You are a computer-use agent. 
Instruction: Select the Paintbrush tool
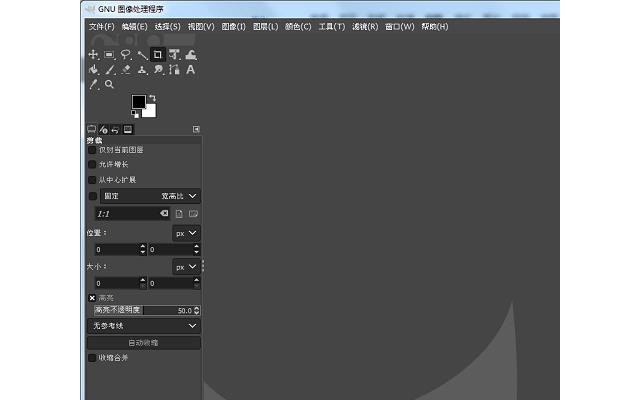[x=109, y=70]
